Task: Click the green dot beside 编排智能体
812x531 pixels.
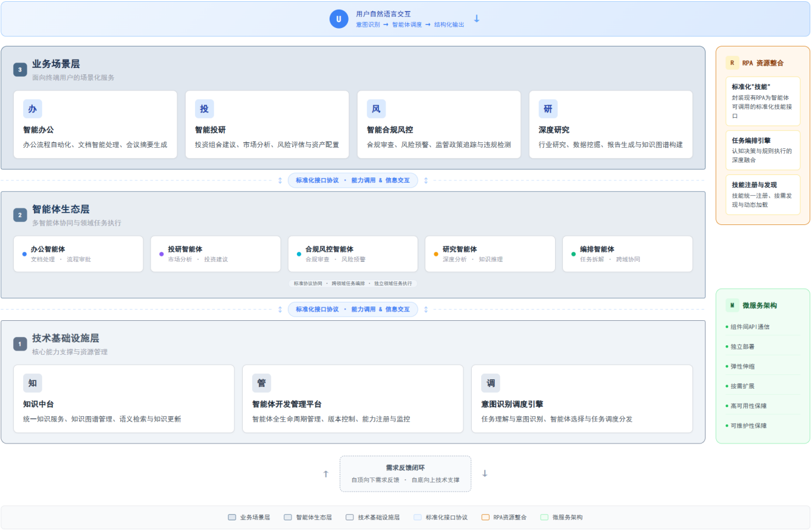Action: tap(573, 254)
